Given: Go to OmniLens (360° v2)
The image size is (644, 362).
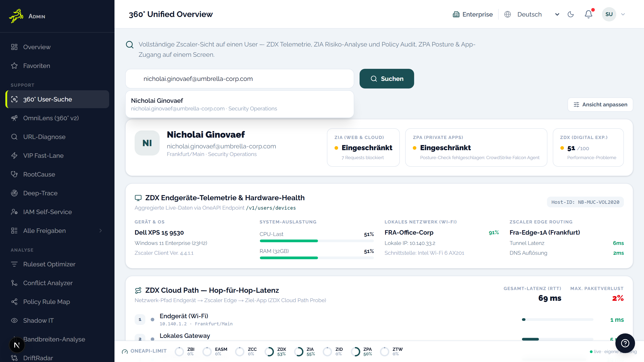Looking at the screenshot, I should pyautogui.click(x=57, y=118).
